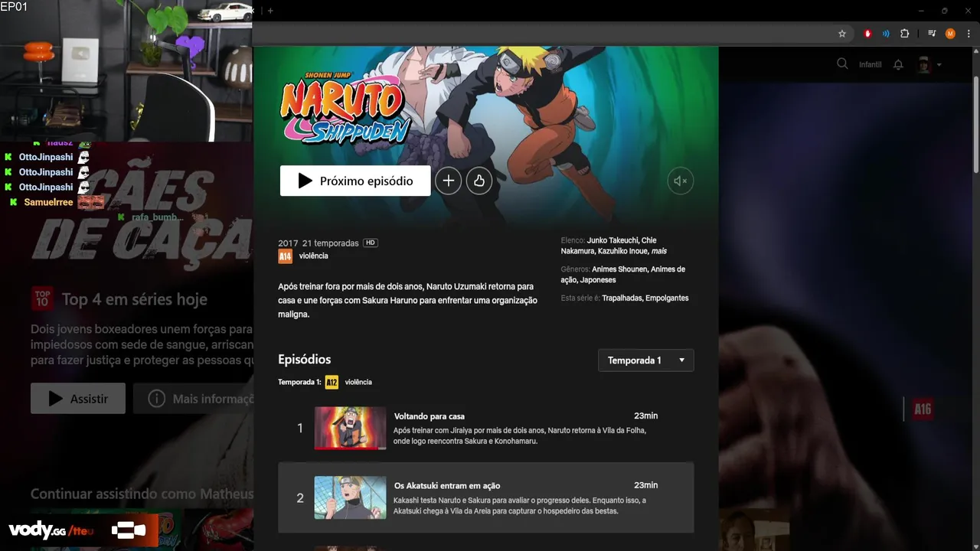Click the A12 season rating badge
Viewport: 980px width, 551px height.
coord(332,382)
